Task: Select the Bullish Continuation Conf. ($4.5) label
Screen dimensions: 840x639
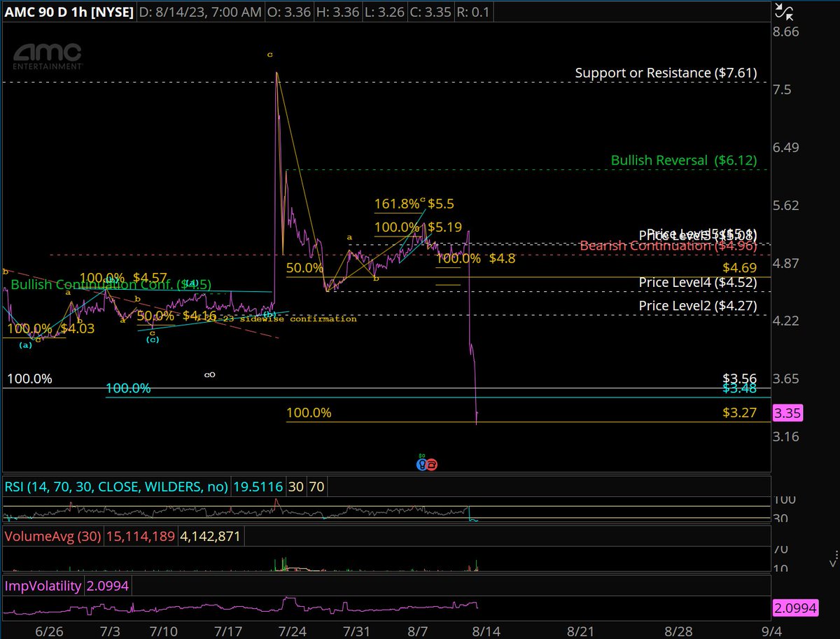Action: (x=111, y=284)
